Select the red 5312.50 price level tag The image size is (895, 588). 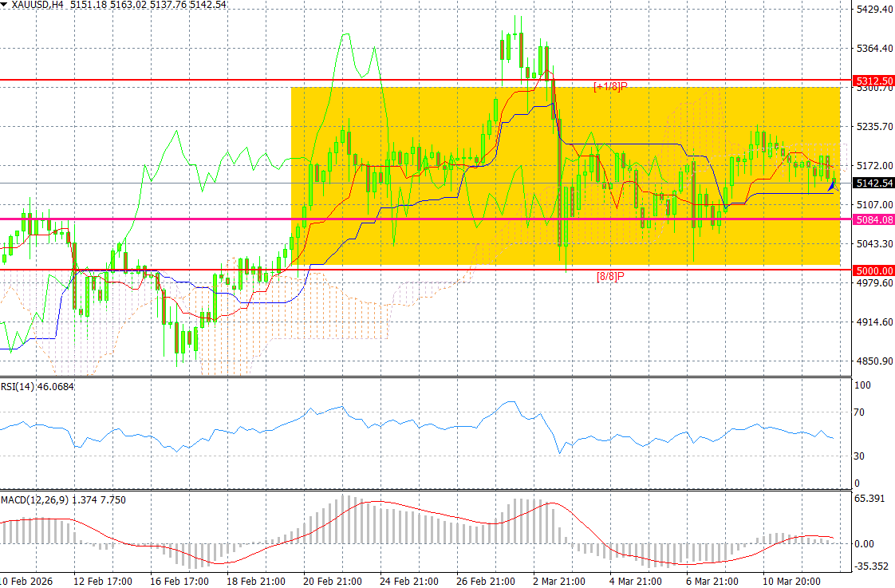click(x=874, y=81)
